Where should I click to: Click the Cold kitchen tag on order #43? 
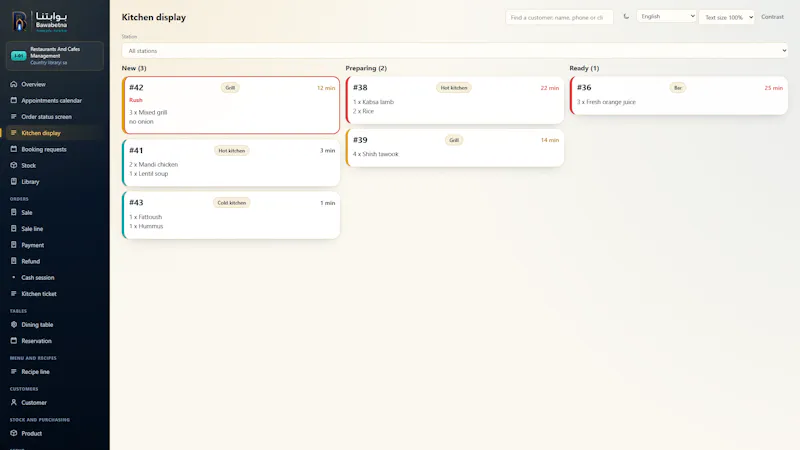232,203
